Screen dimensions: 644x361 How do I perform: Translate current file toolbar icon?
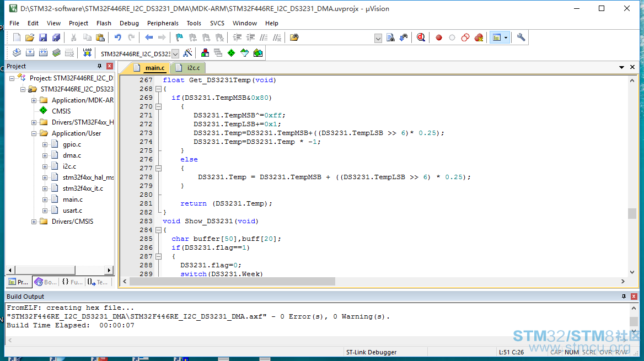pyautogui.click(x=17, y=52)
